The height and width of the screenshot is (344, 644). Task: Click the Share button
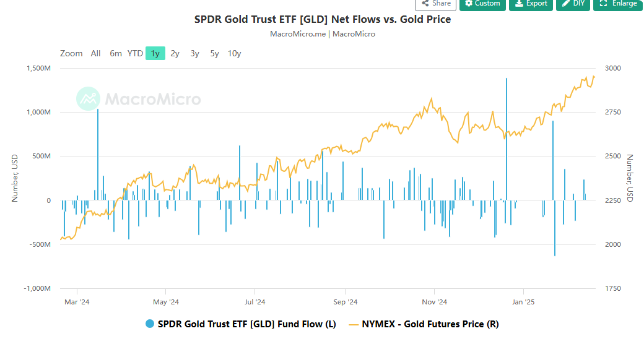point(435,4)
